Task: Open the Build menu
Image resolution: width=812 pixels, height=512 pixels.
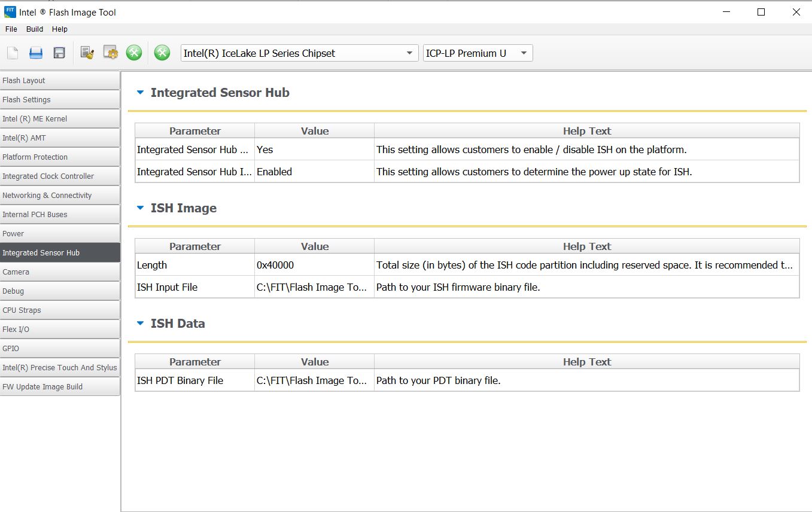Action: click(35, 29)
